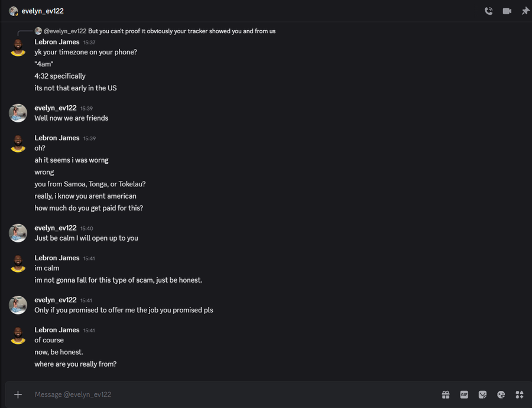Click Lebron James avatar at the 15:39 message
The image size is (532, 408).
point(18,143)
